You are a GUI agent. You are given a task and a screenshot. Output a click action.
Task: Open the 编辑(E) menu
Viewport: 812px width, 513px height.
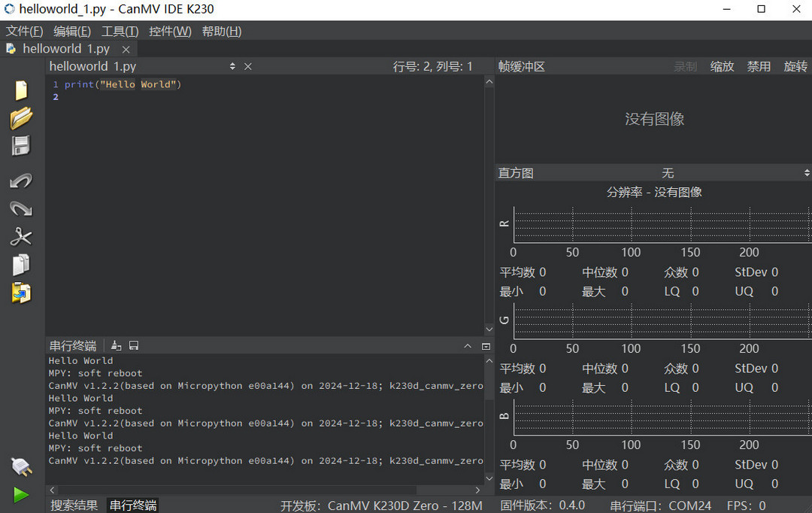click(x=72, y=32)
